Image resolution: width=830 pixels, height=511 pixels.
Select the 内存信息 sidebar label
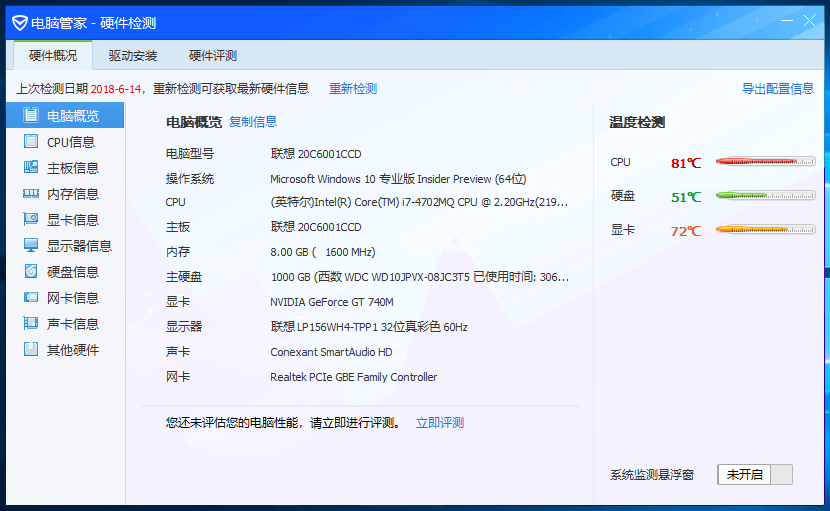point(73,194)
